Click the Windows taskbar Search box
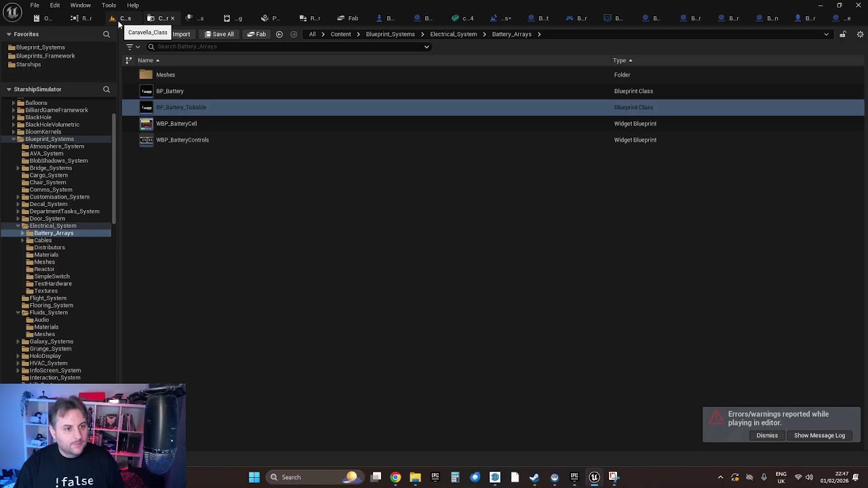Viewport: 868px width, 488px height. point(315,477)
